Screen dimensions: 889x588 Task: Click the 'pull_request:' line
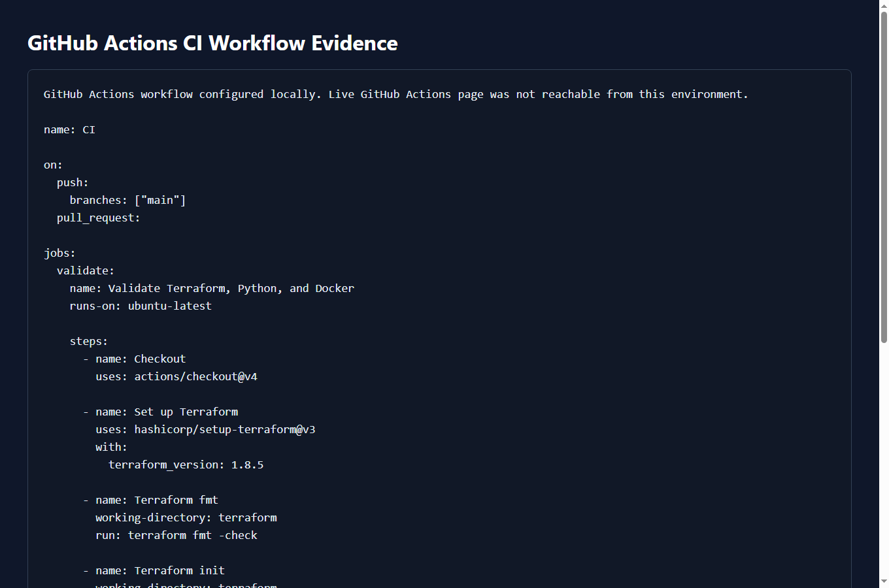pos(98,218)
